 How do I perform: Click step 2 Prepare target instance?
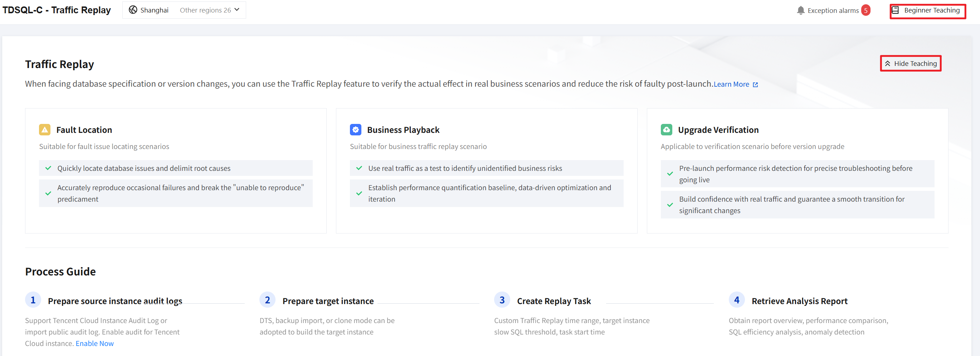(x=328, y=301)
